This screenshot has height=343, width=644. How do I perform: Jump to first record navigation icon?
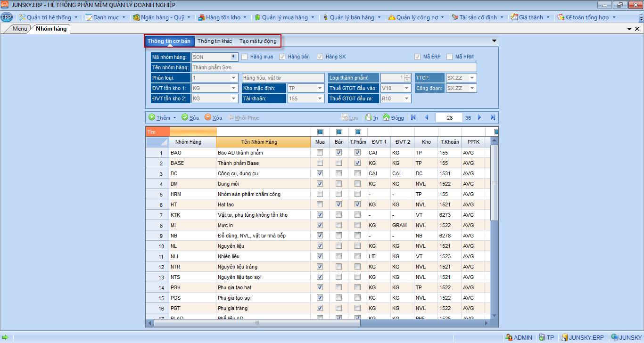(x=413, y=117)
